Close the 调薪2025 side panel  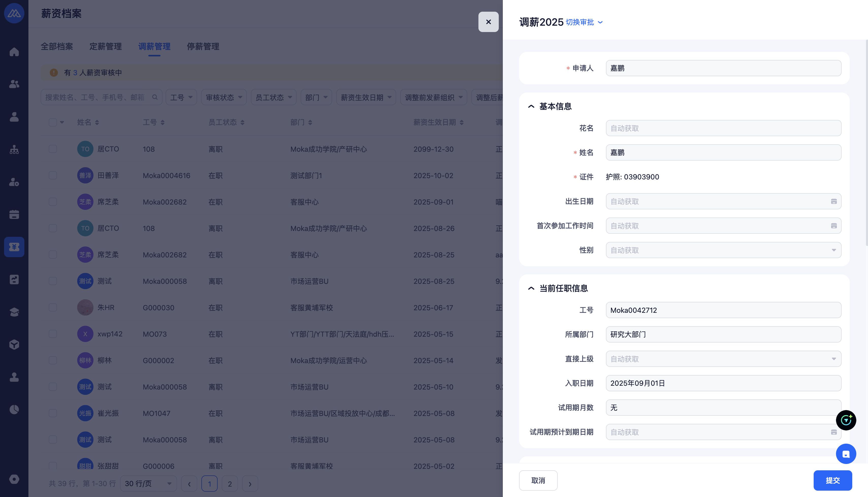(x=488, y=22)
